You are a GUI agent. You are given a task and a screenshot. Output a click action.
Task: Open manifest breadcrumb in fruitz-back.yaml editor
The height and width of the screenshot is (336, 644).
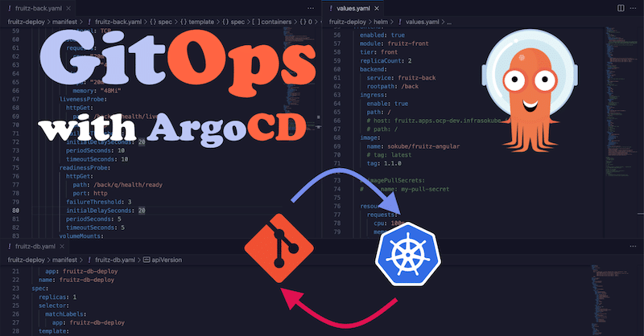(x=64, y=22)
